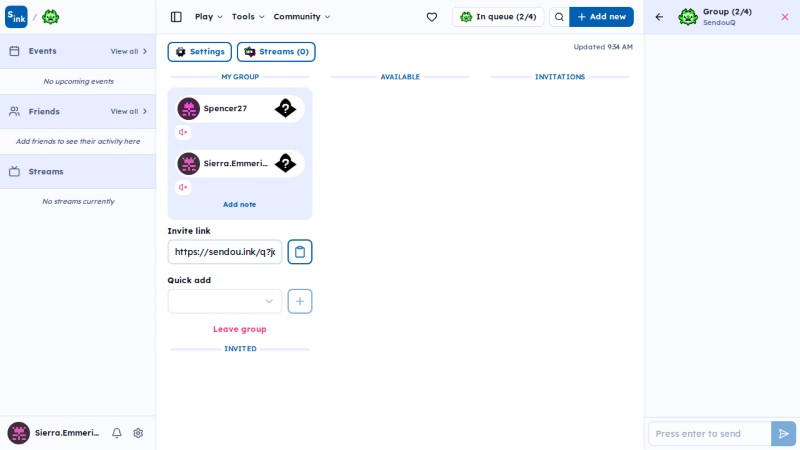Click the invite link text field
Image resolution: width=800 pixels, height=450 pixels.
224,252
